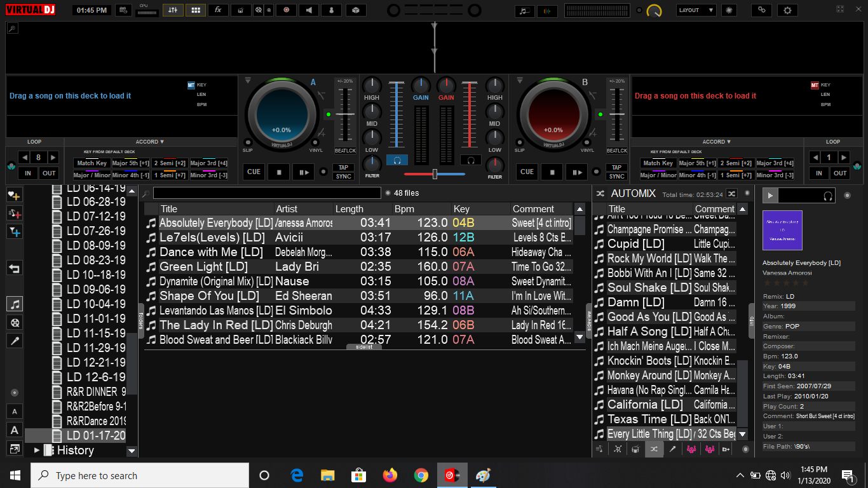The width and height of the screenshot is (868, 488).
Task: Open the LAYOUT dropdown
Action: click(696, 10)
